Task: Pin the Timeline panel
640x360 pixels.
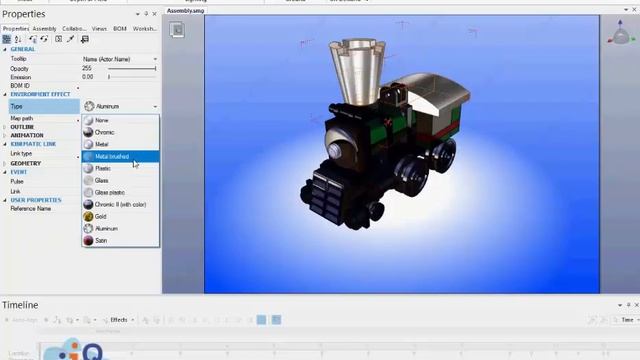Action: [629, 305]
